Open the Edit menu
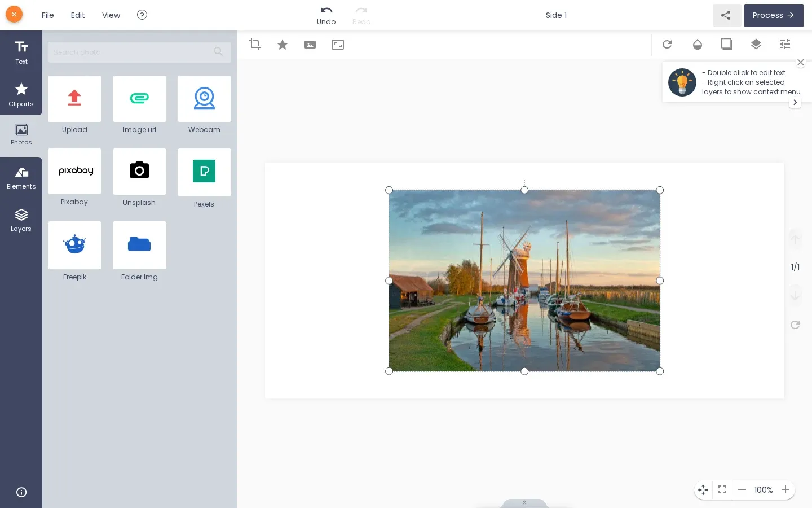 (x=78, y=15)
